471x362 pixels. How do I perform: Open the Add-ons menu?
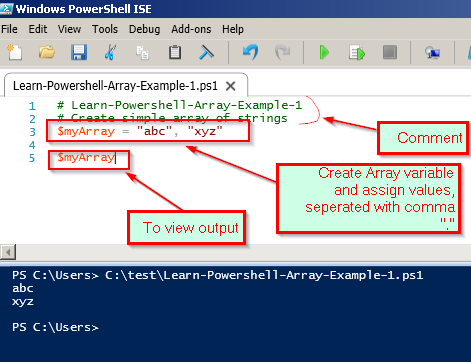point(191,29)
